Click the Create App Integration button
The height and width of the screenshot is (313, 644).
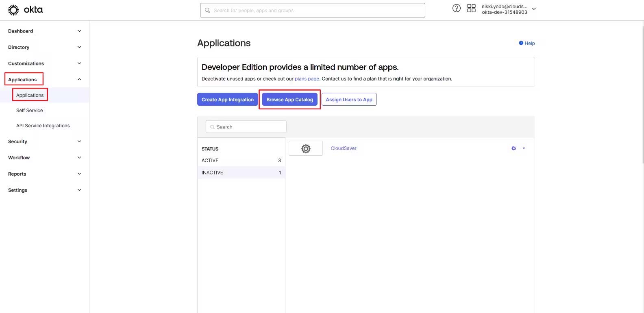[x=227, y=100]
